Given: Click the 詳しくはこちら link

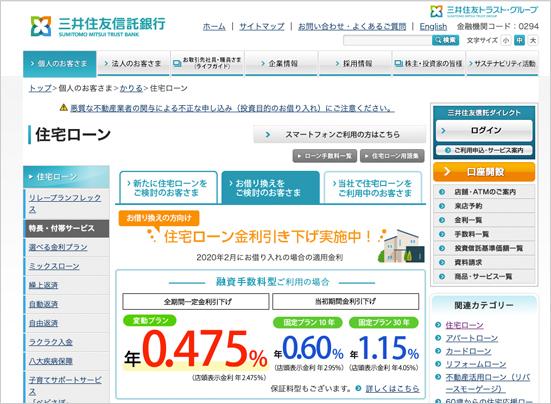Looking at the screenshot, I should [393, 388].
